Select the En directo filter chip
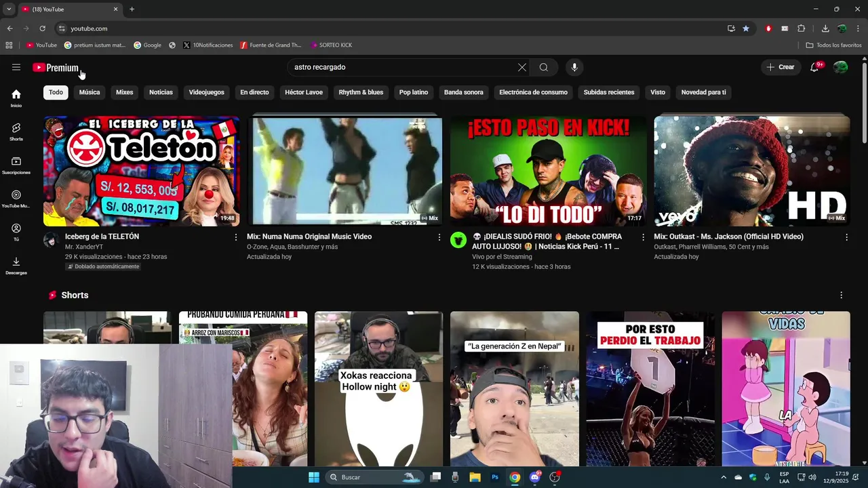The width and height of the screenshot is (868, 488). [x=254, y=92]
